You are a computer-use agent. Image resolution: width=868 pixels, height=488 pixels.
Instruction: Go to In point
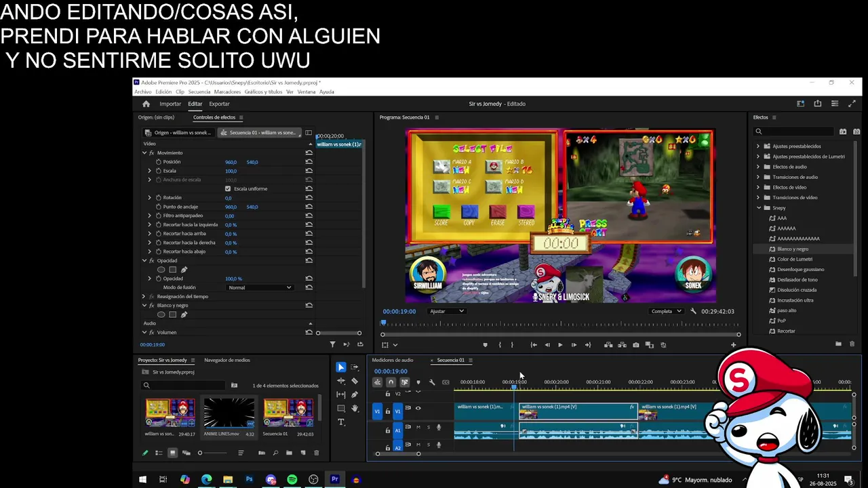[534, 345]
